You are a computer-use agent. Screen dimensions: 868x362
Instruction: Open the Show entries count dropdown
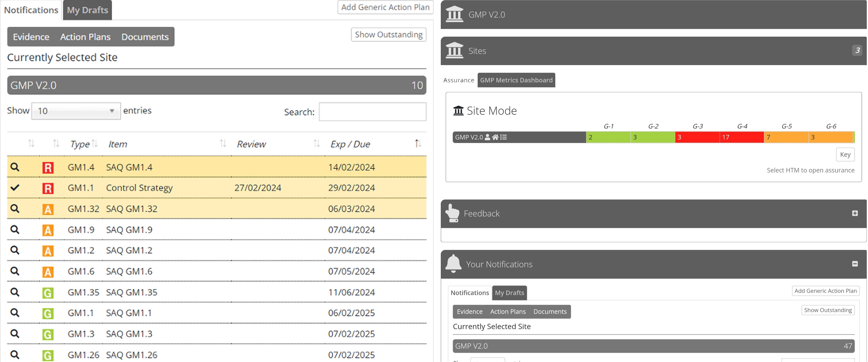pyautogui.click(x=76, y=111)
